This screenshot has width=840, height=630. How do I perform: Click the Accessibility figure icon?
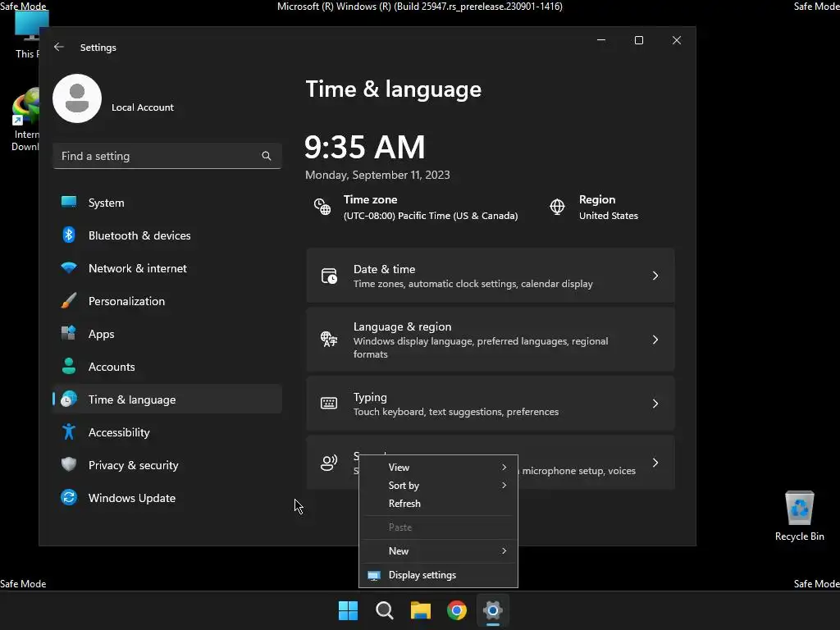click(x=69, y=431)
